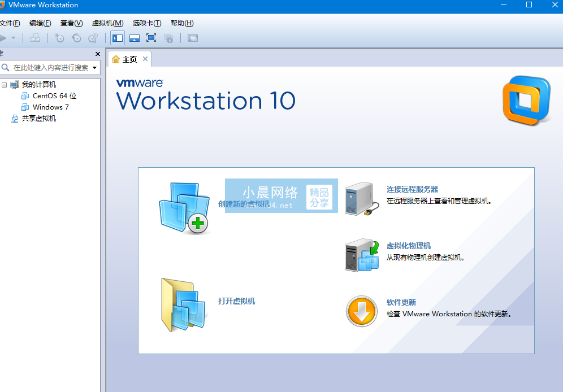Image resolution: width=563 pixels, height=392 pixels.
Task: Click the create new virtual machine icon
Action: click(x=184, y=208)
